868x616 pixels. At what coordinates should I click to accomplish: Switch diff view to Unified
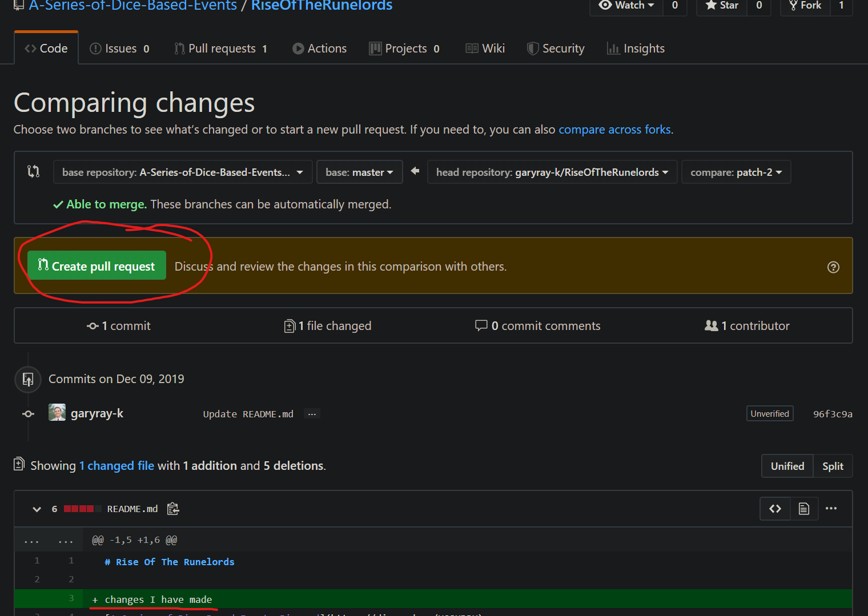(x=787, y=466)
